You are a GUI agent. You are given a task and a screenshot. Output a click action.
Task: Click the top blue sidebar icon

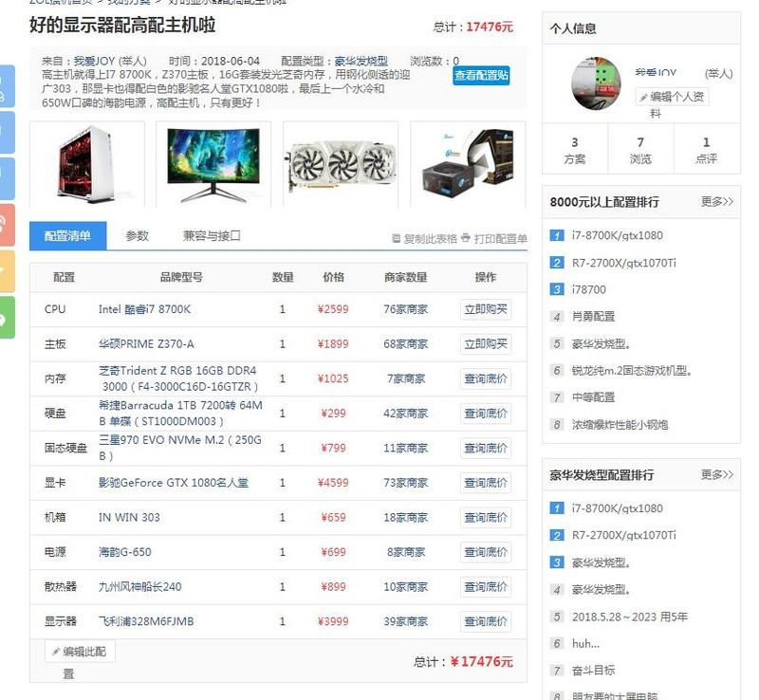click(7, 86)
